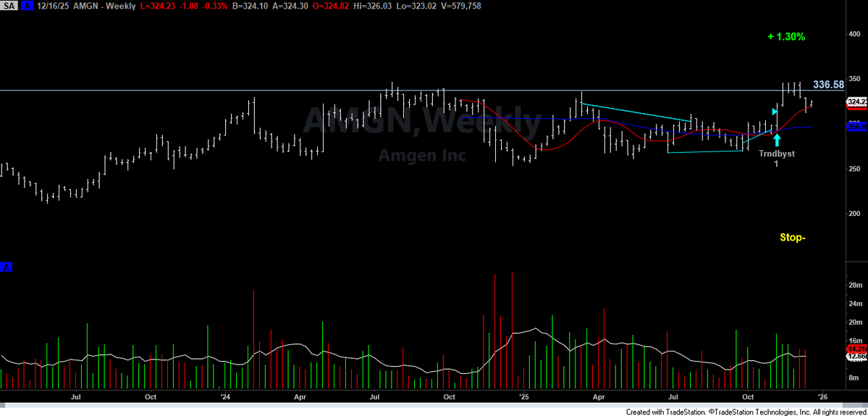Viewport: 868px width, 416px height.
Task: Click the '24 label on the time axis
Action: [224, 397]
